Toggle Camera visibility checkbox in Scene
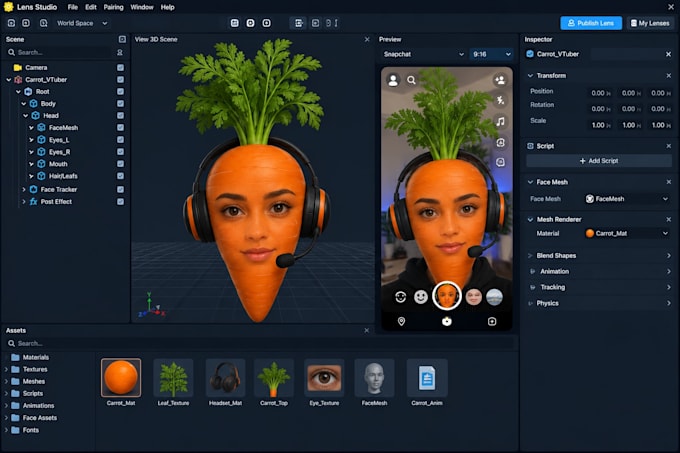Image resolution: width=680 pixels, height=453 pixels. coord(121,68)
